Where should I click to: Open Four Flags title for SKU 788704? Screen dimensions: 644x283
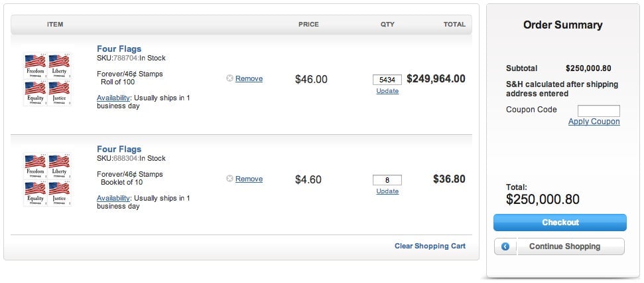[119, 49]
